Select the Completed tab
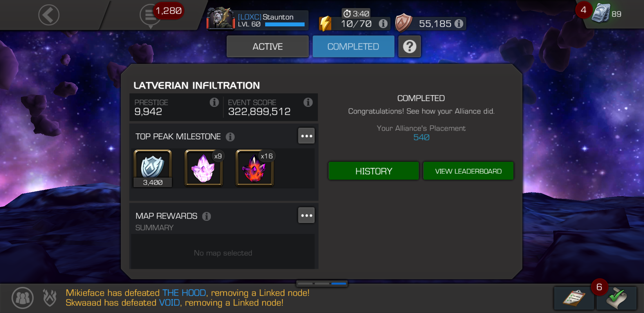This screenshot has width=644, height=313. (353, 46)
